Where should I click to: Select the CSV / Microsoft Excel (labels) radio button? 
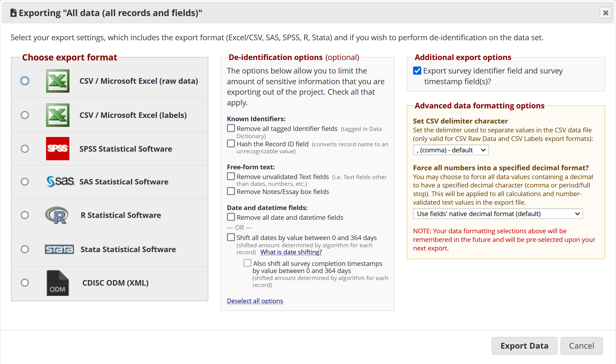[25, 115]
